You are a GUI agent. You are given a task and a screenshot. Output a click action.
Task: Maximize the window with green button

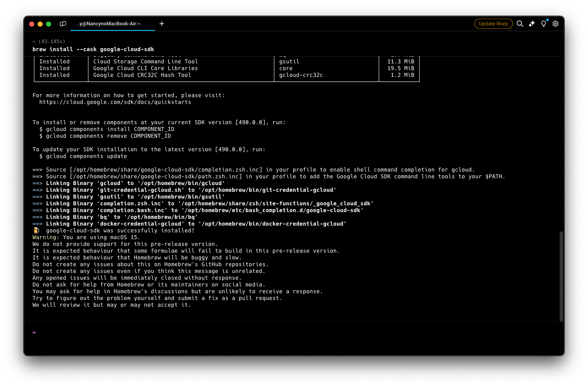(49, 24)
